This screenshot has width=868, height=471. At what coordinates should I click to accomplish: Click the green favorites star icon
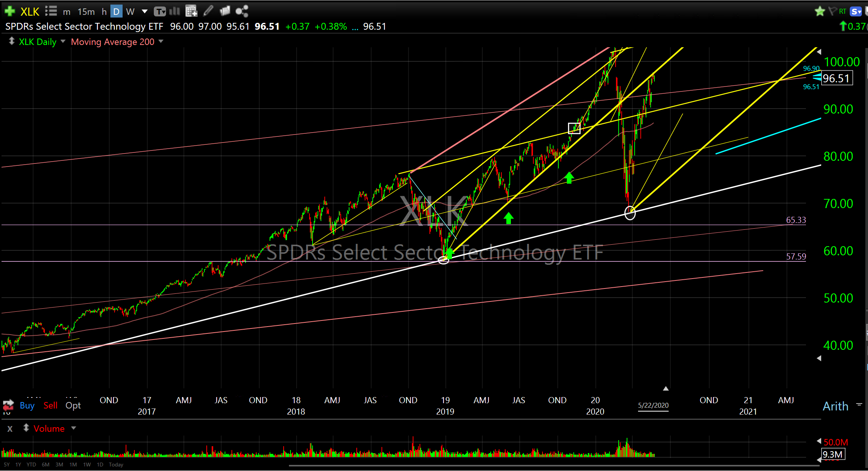pos(820,11)
